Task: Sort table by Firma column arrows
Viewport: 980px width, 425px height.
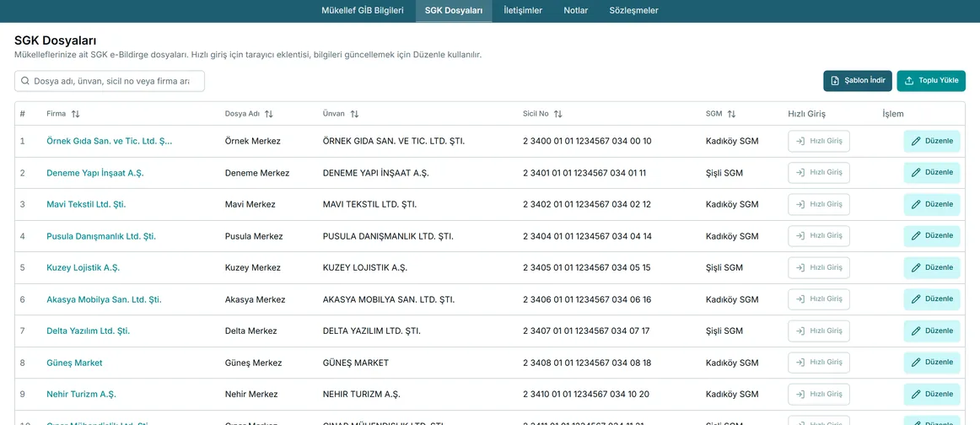Action: pyautogui.click(x=76, y=115)
